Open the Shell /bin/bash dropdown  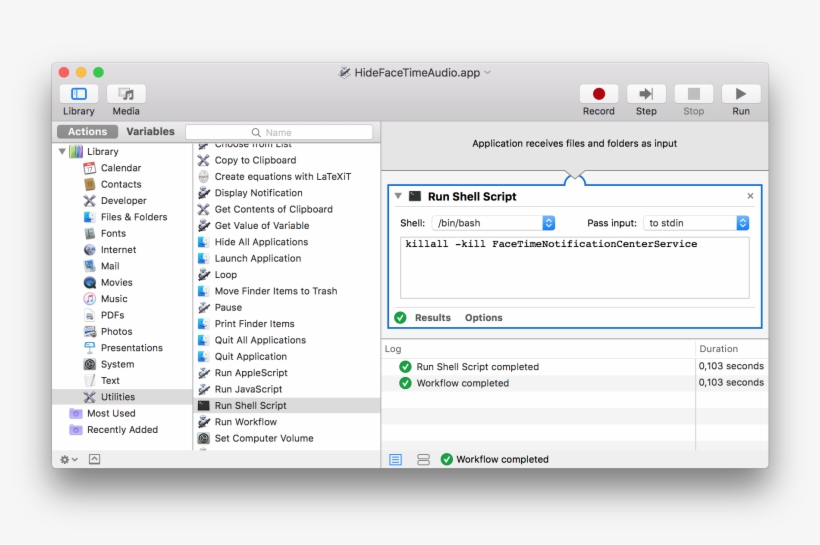(493, 223)
